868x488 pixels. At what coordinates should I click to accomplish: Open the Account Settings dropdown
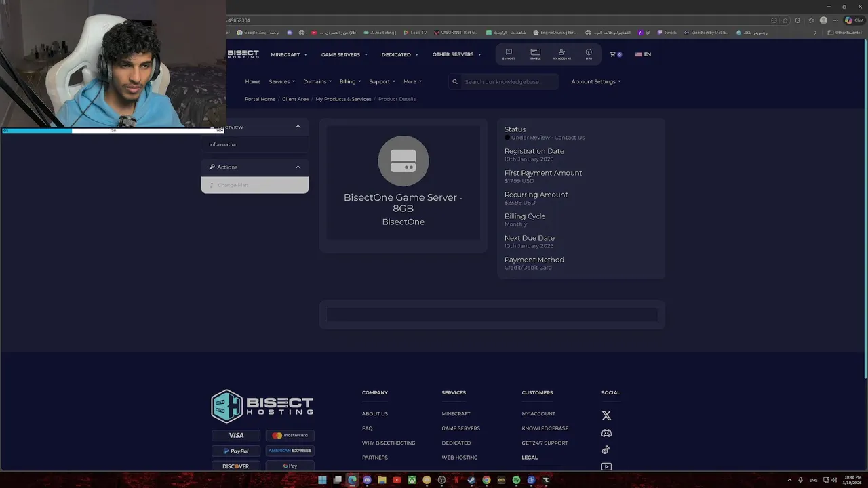point(596,81)
